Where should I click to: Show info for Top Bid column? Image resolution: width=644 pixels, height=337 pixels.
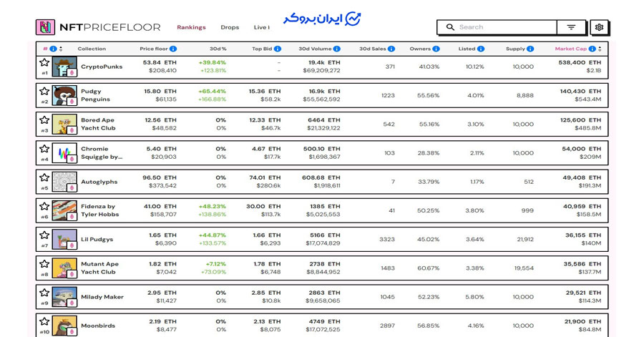click(278, 49)
